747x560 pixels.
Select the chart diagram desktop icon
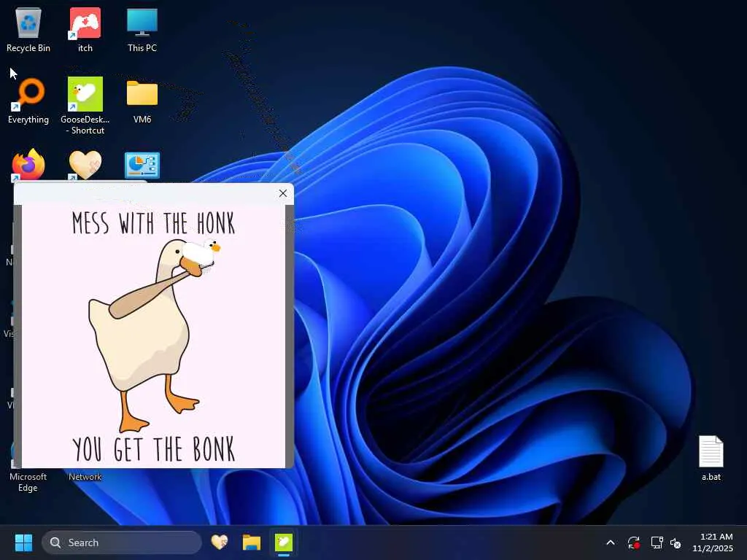pyautogui.click(x=142, y=166)
